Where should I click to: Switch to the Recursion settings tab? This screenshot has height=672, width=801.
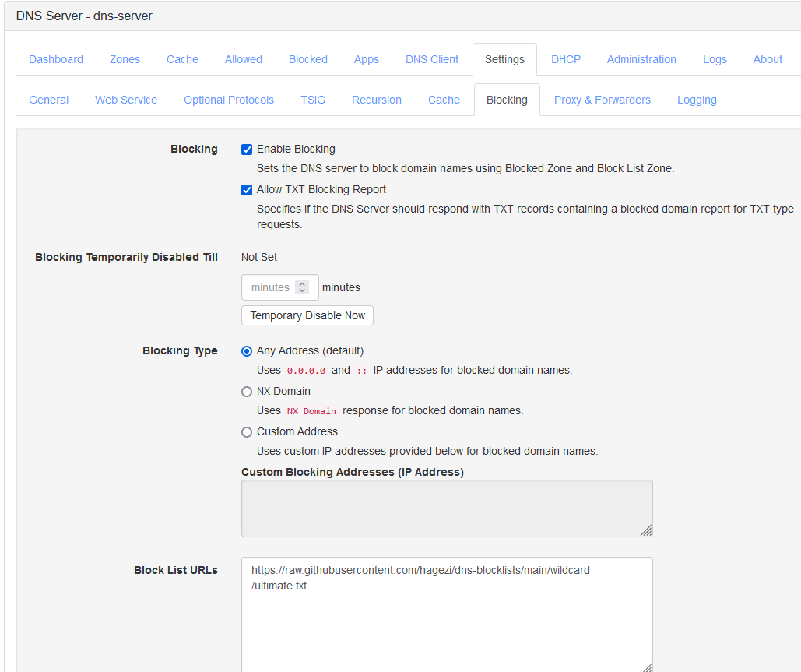tap(377, 100)
